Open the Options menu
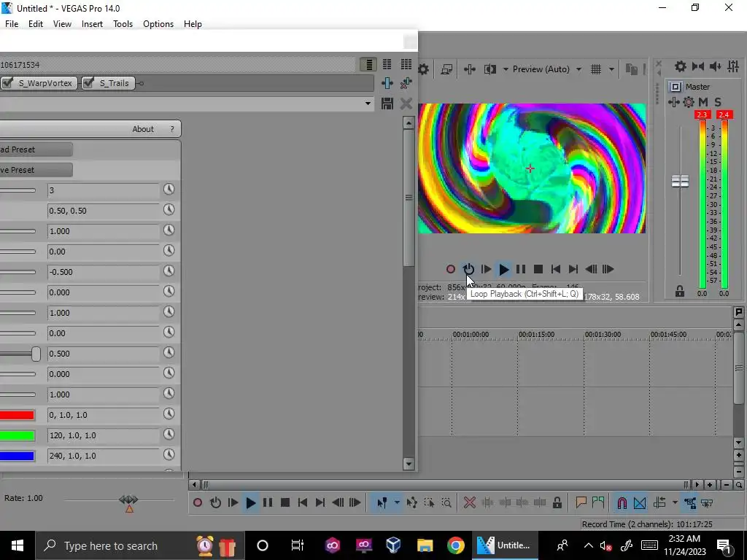The image size is (747, 560). tap(158, 24)
